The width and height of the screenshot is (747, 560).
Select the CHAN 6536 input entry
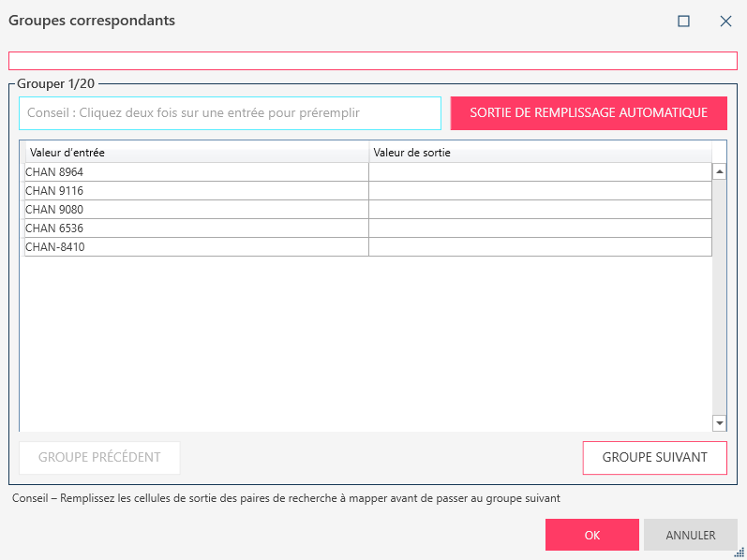point(197,228)
